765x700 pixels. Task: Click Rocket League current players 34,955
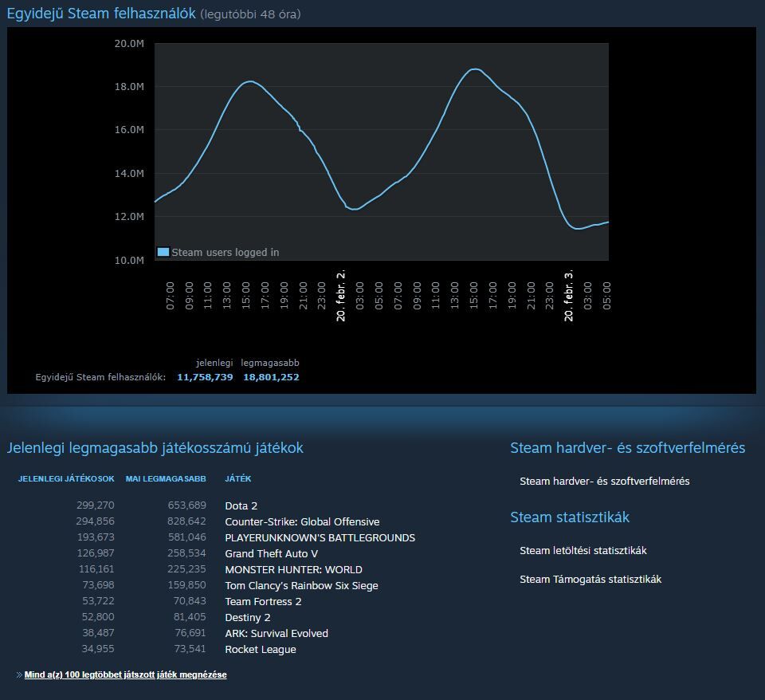point(98,649)
